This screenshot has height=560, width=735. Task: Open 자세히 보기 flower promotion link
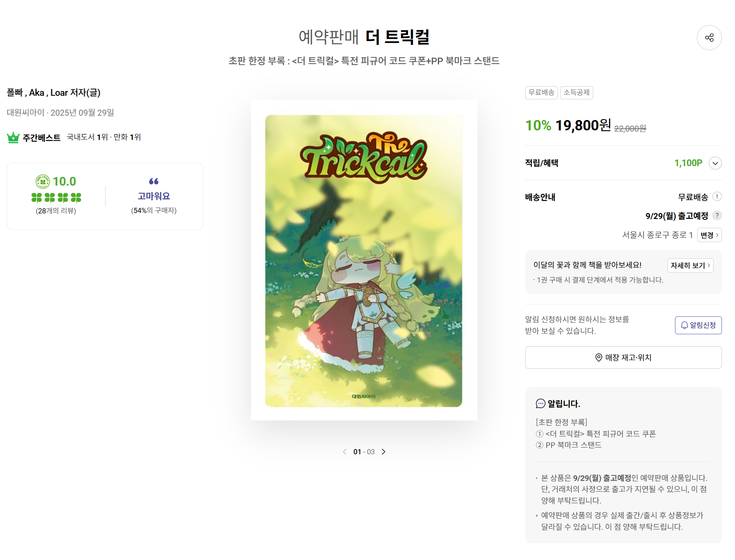(x=690, y=265)
